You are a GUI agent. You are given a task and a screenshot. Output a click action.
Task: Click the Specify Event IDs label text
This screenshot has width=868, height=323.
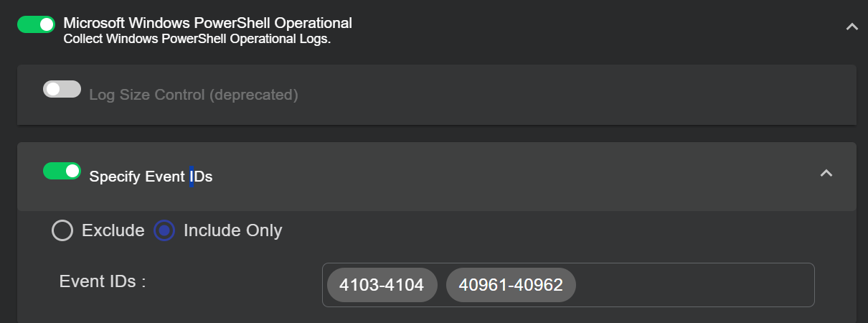coord(151,177)
